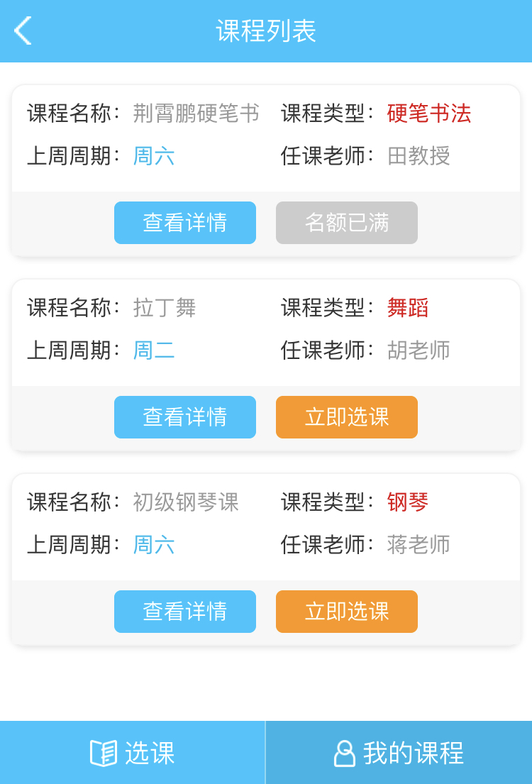Click teacher name 田教授
The image size is (532, 784).
click(x=419, y=156)
